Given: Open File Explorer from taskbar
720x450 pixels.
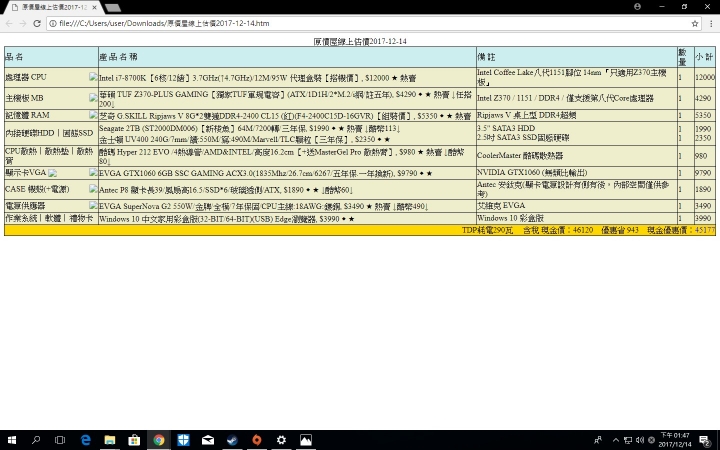Looking at the screenshot, I should tap(110, 440).
